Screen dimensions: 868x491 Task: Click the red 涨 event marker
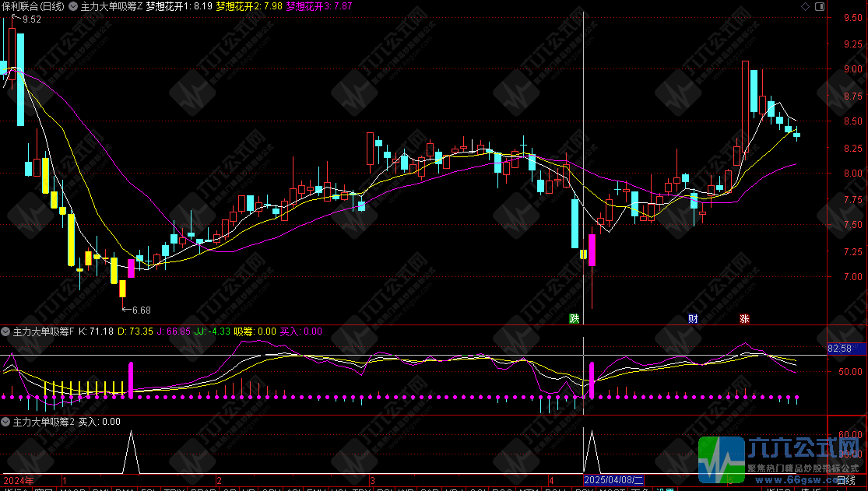click(744, 318)
